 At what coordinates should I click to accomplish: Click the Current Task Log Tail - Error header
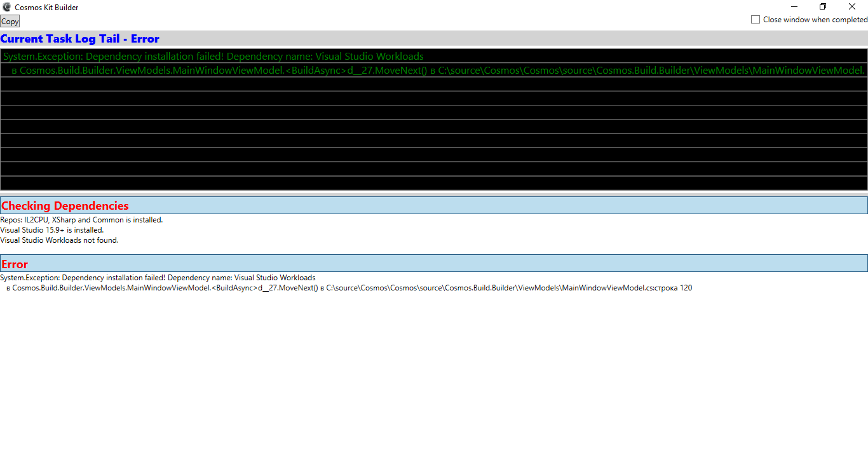point(80,39)
